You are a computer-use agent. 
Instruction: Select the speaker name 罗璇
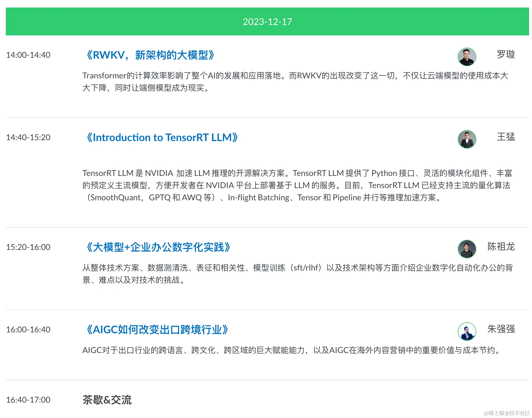point(506,55)
